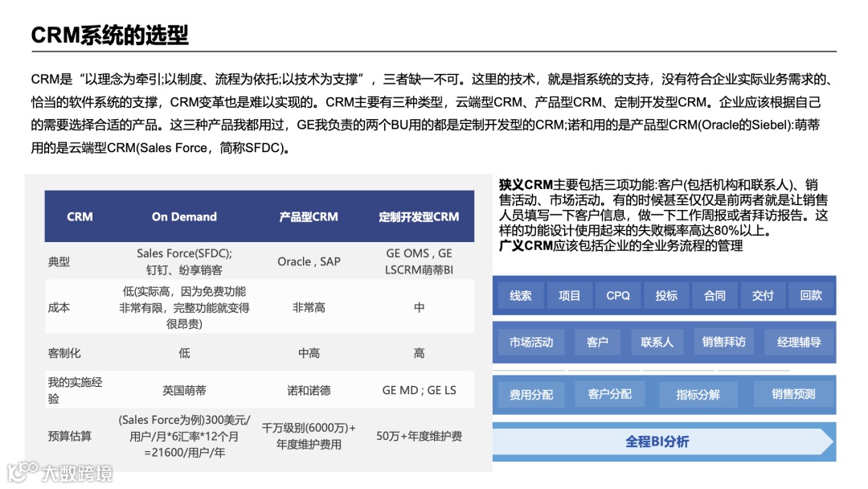Select the 广义CRM bold heading text
This screenshot has height=489, width=868.
pyautogui.click(x=526, y=245)
